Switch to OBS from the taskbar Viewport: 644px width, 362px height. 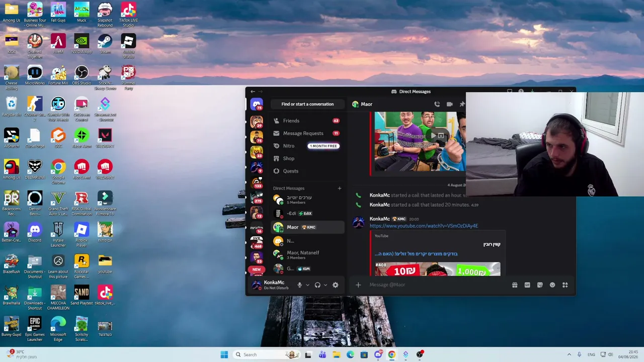420,354
